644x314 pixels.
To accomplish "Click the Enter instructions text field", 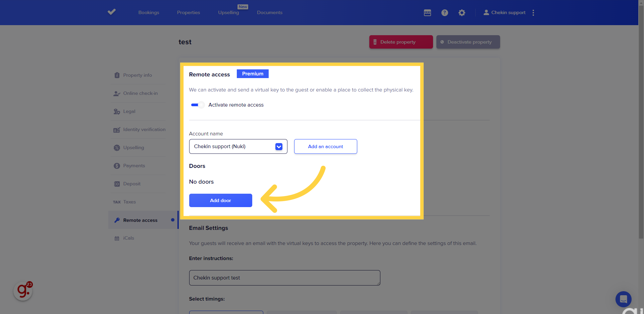I will click(x=284, y=278).
